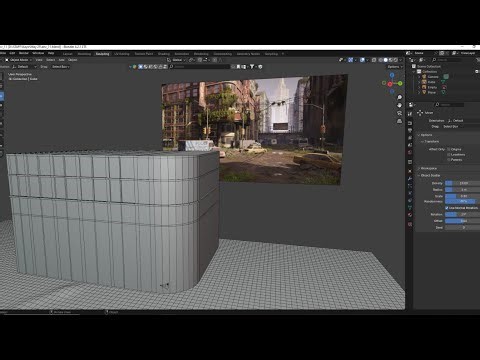Screen dimensions: 480x360
Task: Open the Modifiers wrench properties tab
Action: coord(410,178)
